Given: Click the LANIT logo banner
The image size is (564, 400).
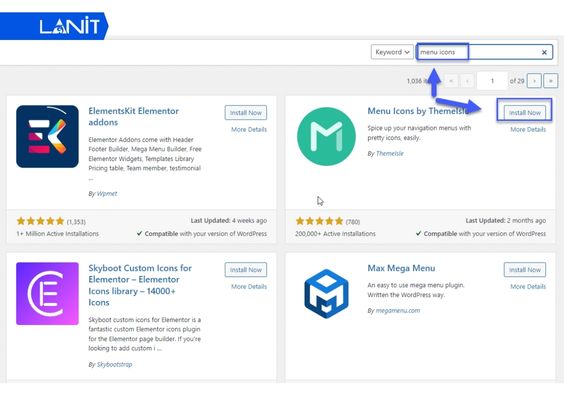Looking at the screenshot, I should 54,26.
